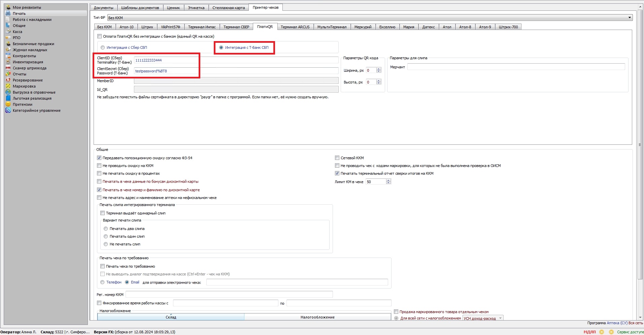Toggle Не проводить скидку на ККМ

(x=99, y=166)
